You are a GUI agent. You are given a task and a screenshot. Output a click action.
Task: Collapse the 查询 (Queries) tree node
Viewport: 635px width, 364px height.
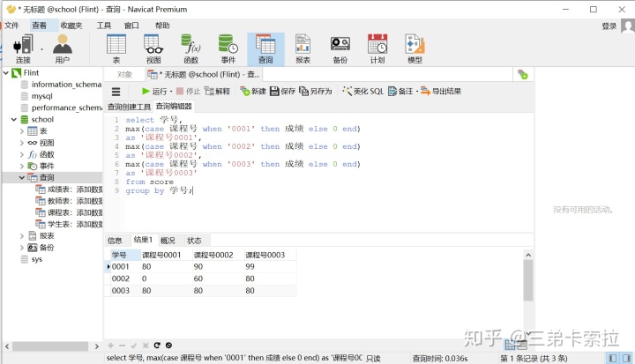click(22, 178)
